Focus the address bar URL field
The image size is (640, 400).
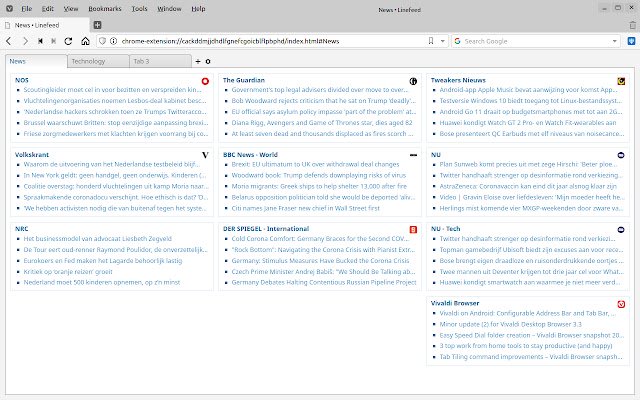pos(271,41)
